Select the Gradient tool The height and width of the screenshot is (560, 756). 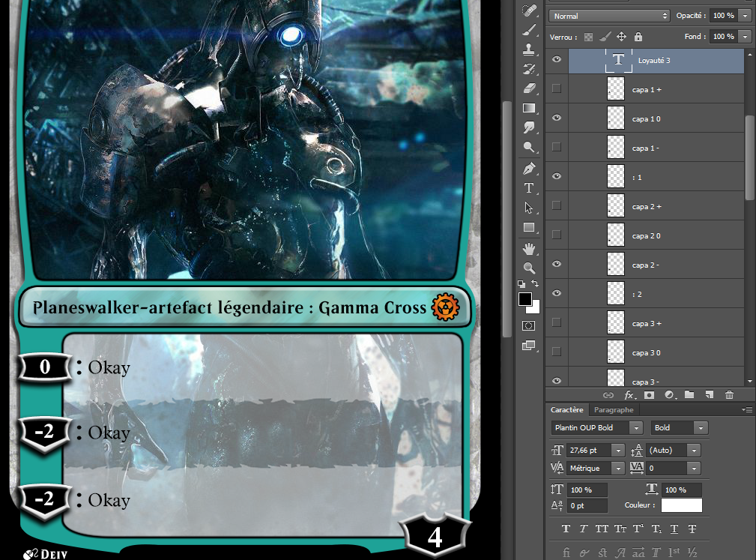click(x=530, y=108)
